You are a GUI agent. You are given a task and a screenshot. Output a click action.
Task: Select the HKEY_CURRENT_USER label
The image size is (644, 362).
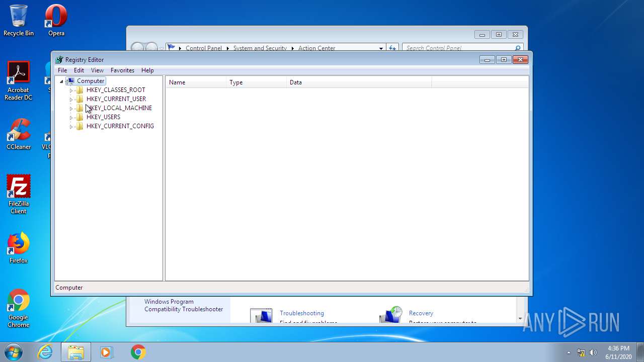pyautogui.click(x=116, y=99)
